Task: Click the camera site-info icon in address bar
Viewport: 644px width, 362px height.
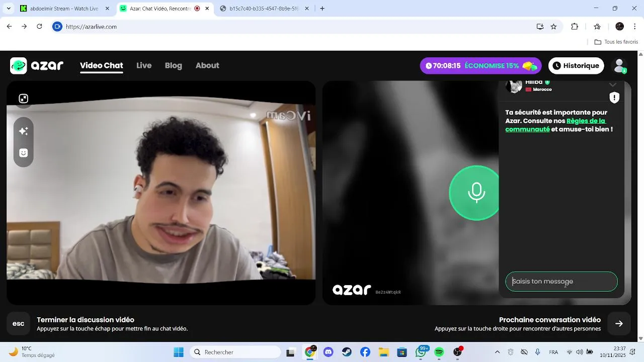Action: pos(57,27)
